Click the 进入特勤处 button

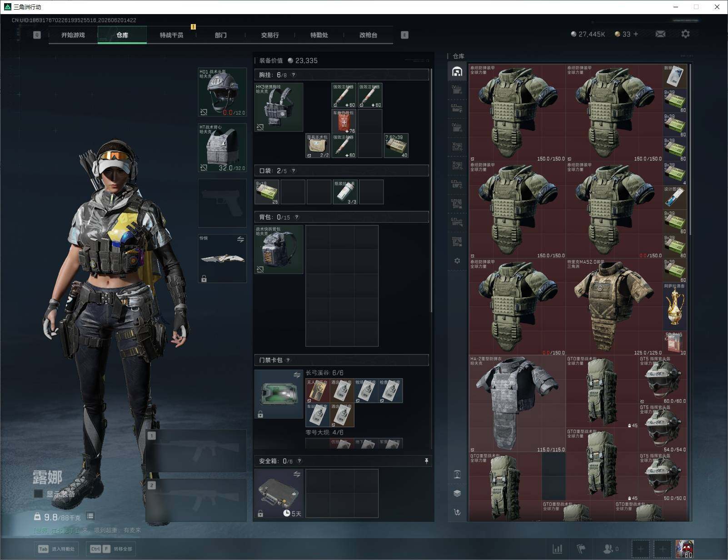point(57,549)
